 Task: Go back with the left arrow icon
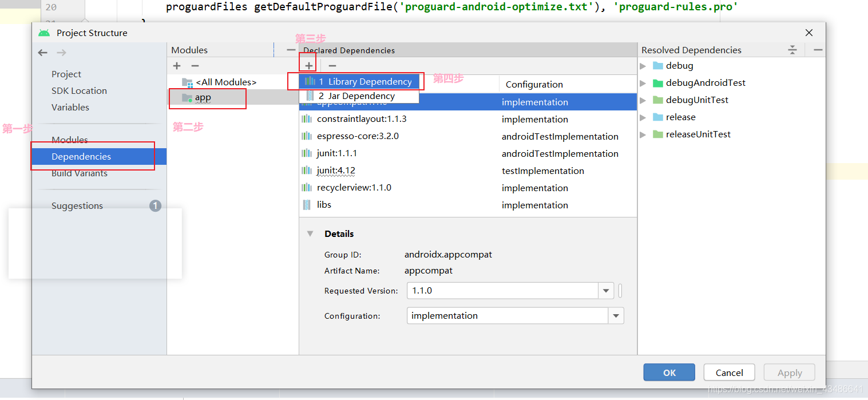coord(43,53)
